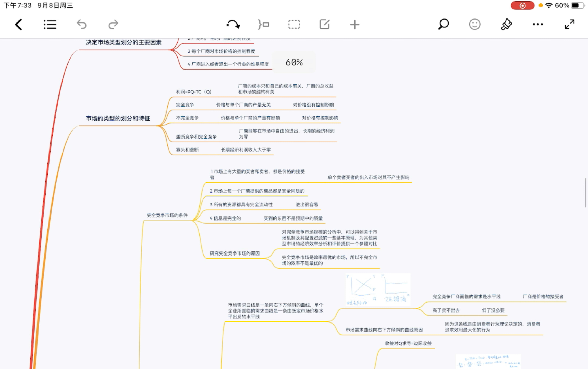Select the 高了卖不出去 node
The width and height of the screenshot is (588, 369).
(446, 310)
